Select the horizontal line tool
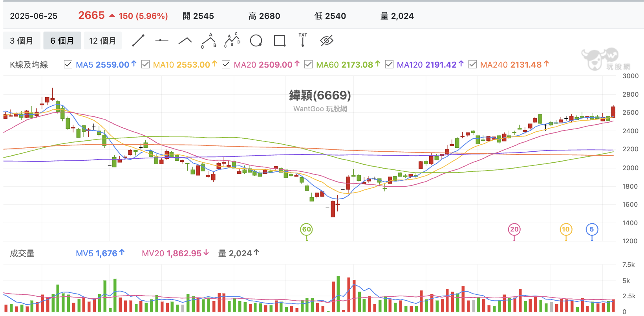644x316 pixels. pos(161,40)
